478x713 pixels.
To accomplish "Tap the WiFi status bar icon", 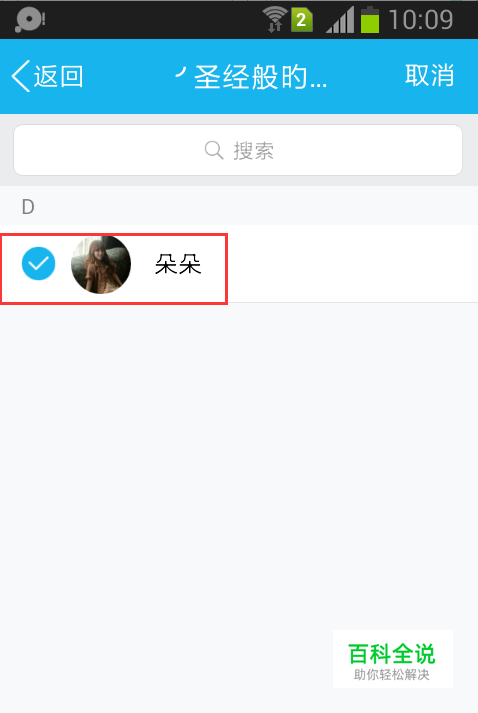I will tap(275, 20).
